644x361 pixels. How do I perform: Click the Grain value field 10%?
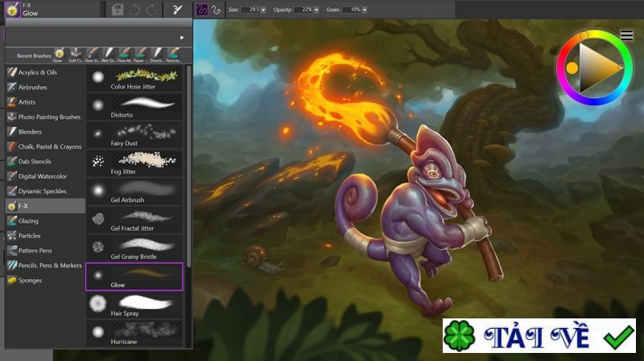click(352, 10)
